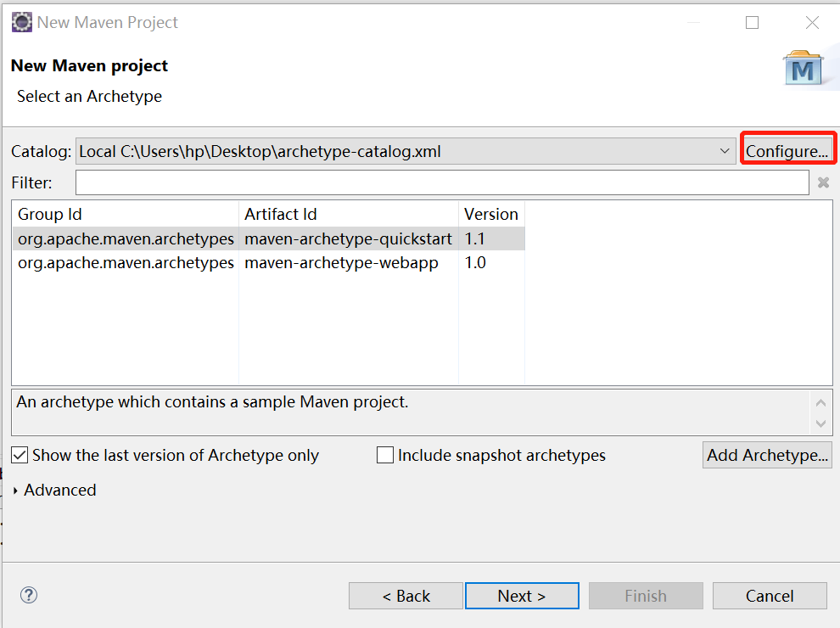This screenshot has height=628, width=840.
Task: Clear the filter with the X icon
Action: pos(823,182)
